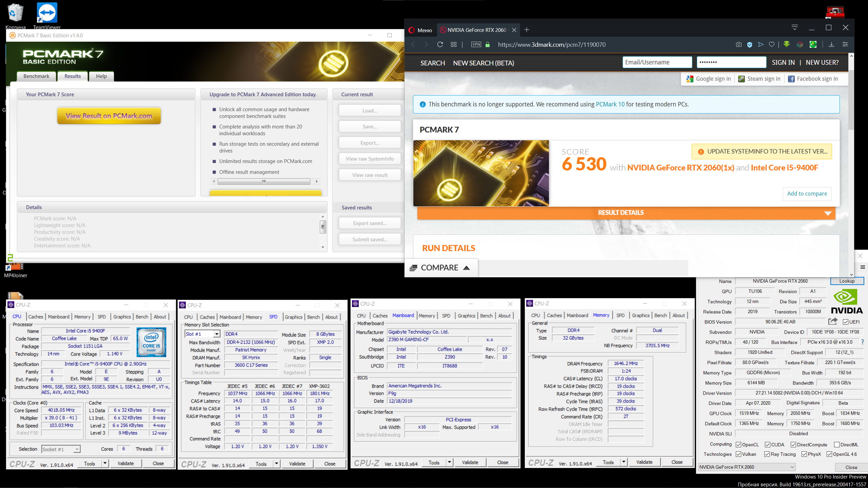
Task: Click the green padlock security icon
Action: pyautogui.click(x=488, y=44)
